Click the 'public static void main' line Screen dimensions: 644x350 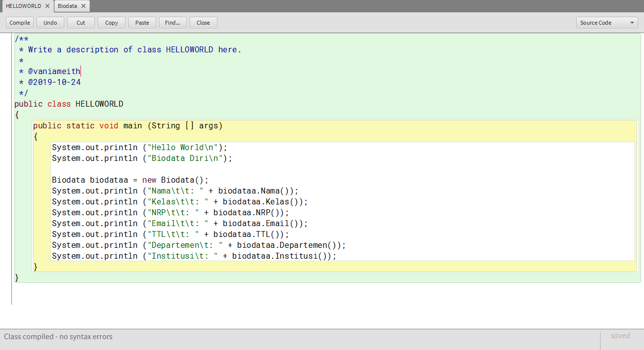point(128,125)
